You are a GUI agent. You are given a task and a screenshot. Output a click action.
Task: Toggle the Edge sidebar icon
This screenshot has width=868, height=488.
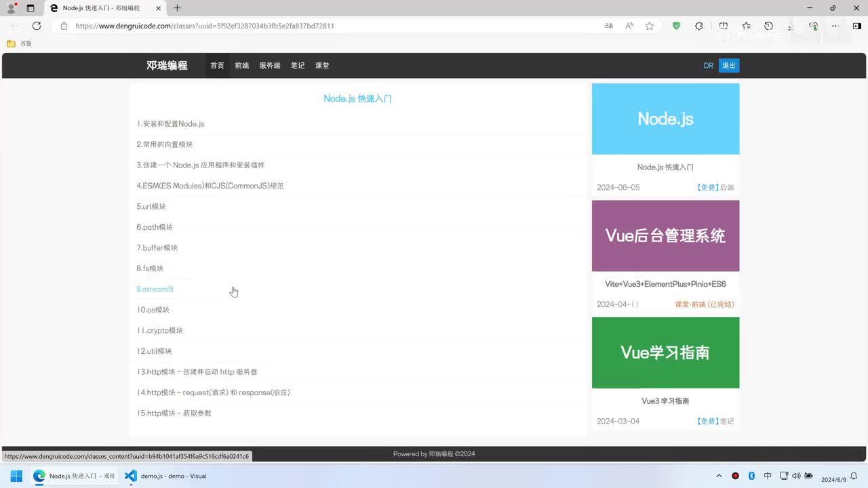click(x=856, y=26)
